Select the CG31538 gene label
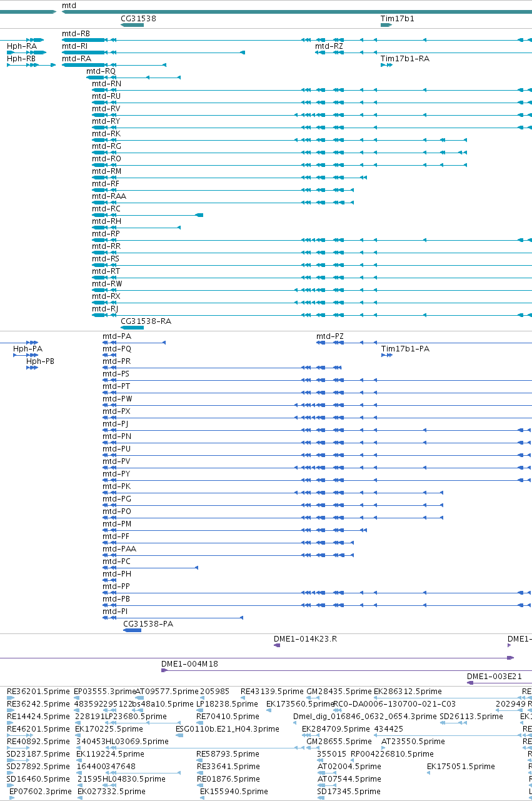 [x=138, y=19]
